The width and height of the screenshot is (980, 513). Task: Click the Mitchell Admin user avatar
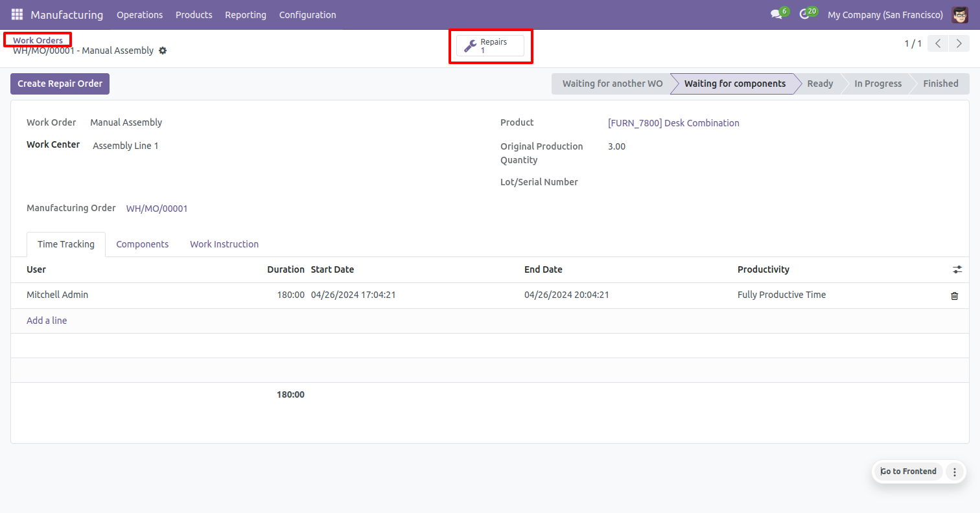pos(960,14)
